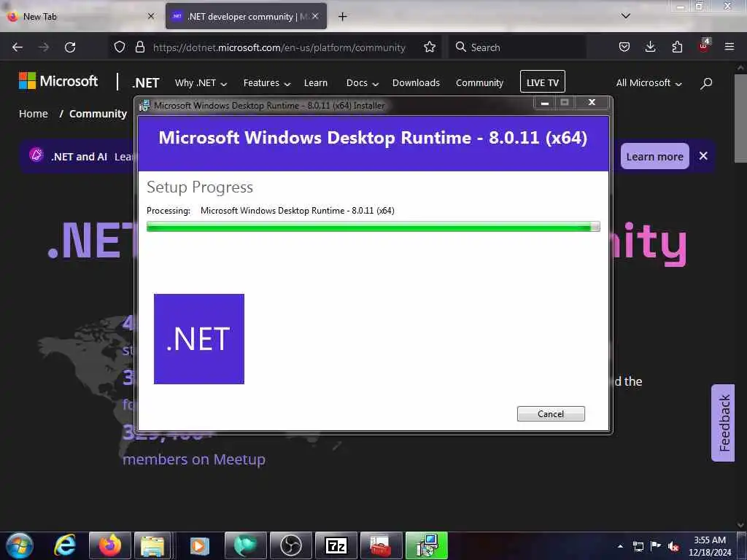The height and width of the screenshot is (560, 747).
Task: Close the New Tab tab
Action: [150, 16]
